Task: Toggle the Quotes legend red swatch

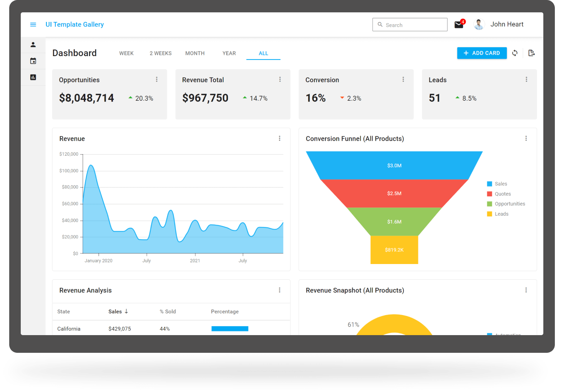Action: [x=490, y=194]
